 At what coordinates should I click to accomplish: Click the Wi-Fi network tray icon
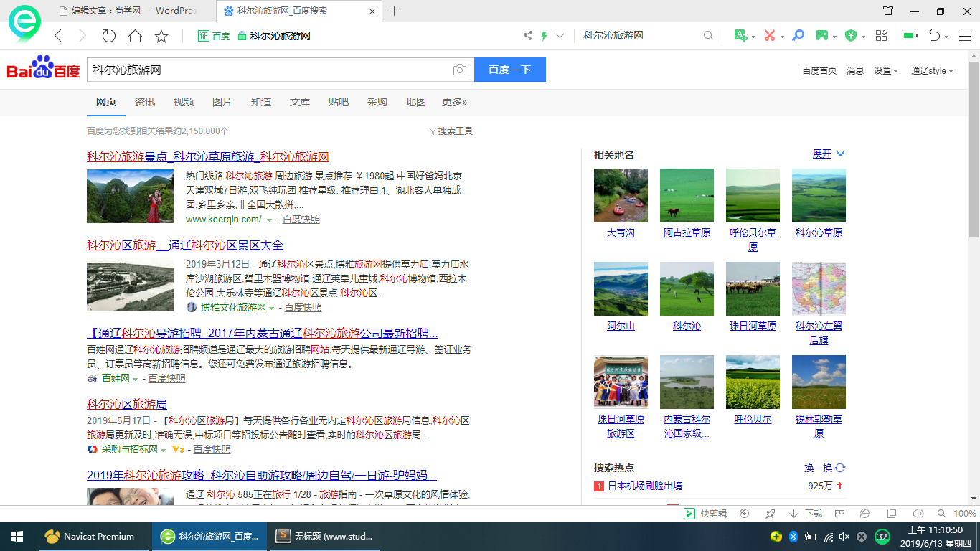(828, 537)
